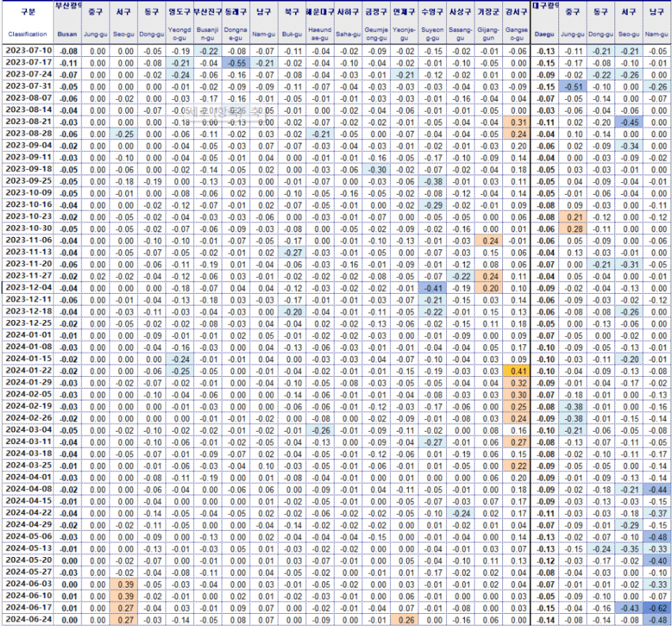Click Gijang-gun value 0.24 on 2023-11-06
Screen dimensions: 672x627
pyautogui.click(x=488, y=241)
